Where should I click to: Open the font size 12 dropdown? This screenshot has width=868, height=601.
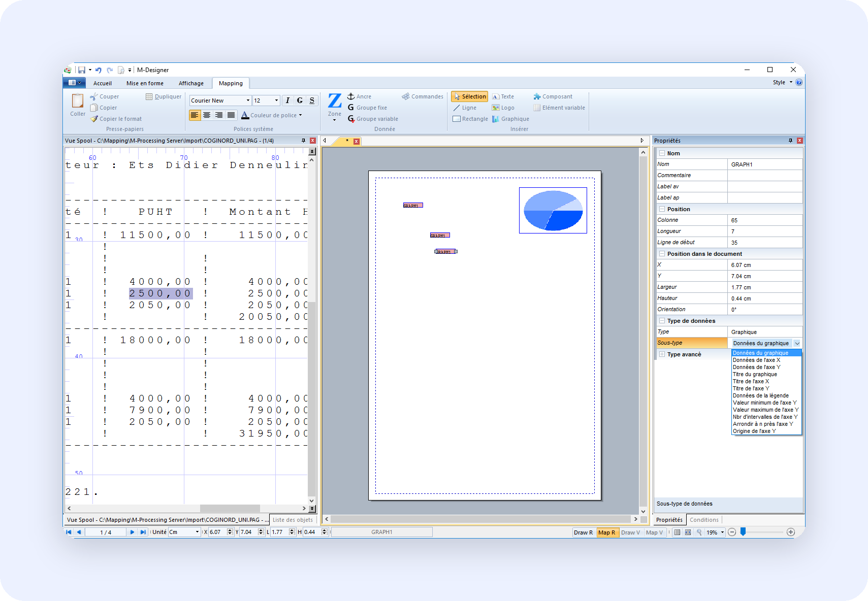click(276, 101)
